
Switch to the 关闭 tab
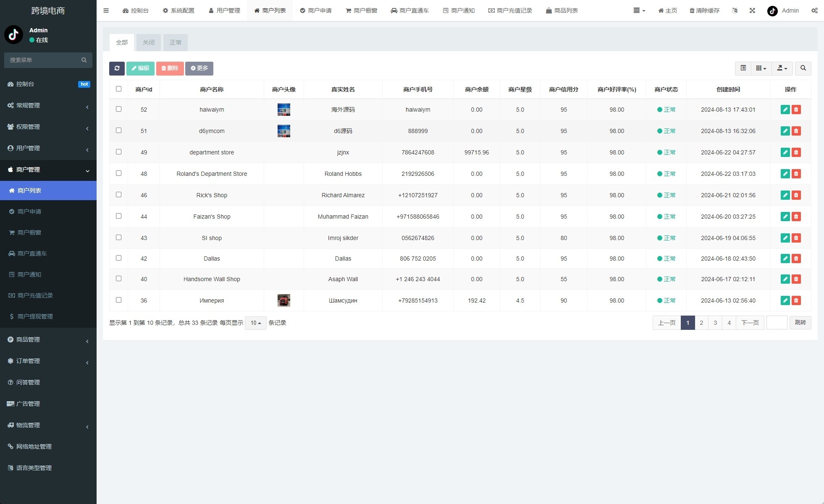pyautogui.click(x=149, y=42)
